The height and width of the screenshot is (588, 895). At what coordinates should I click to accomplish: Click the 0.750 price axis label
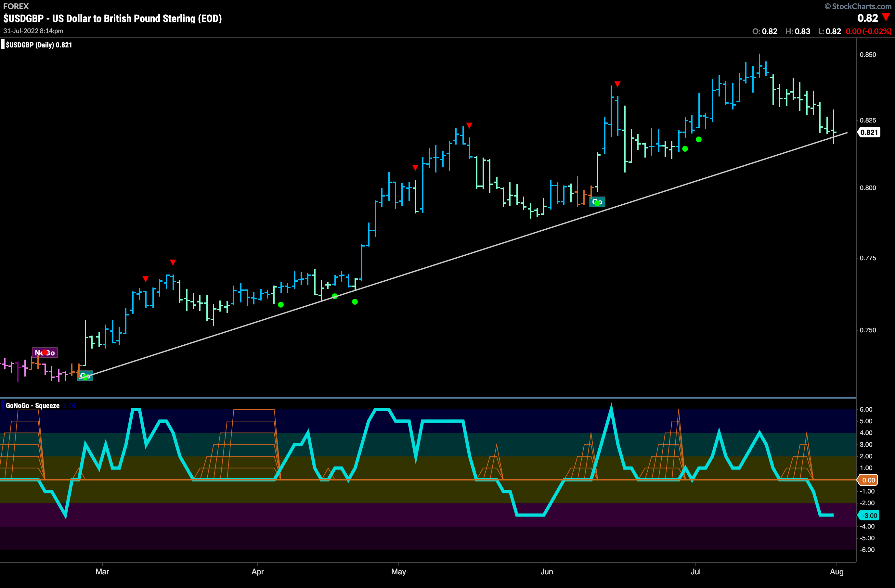click(868, 330)
